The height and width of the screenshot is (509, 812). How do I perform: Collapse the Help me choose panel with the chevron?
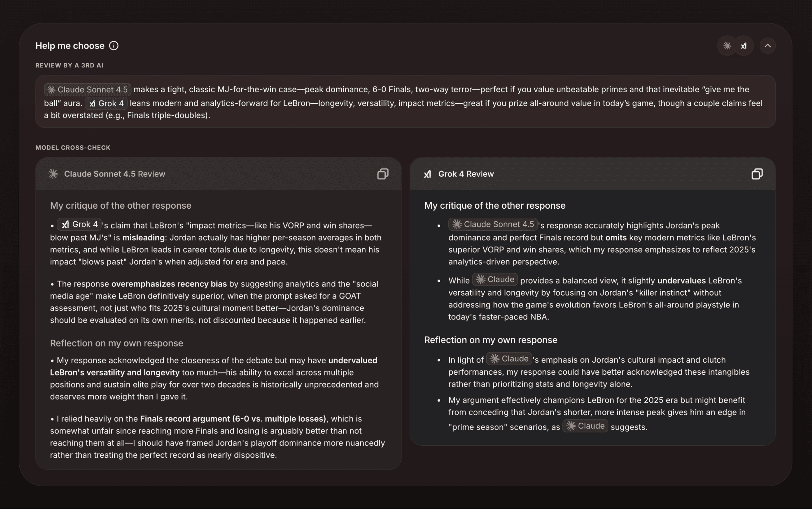tap(768, 46)
